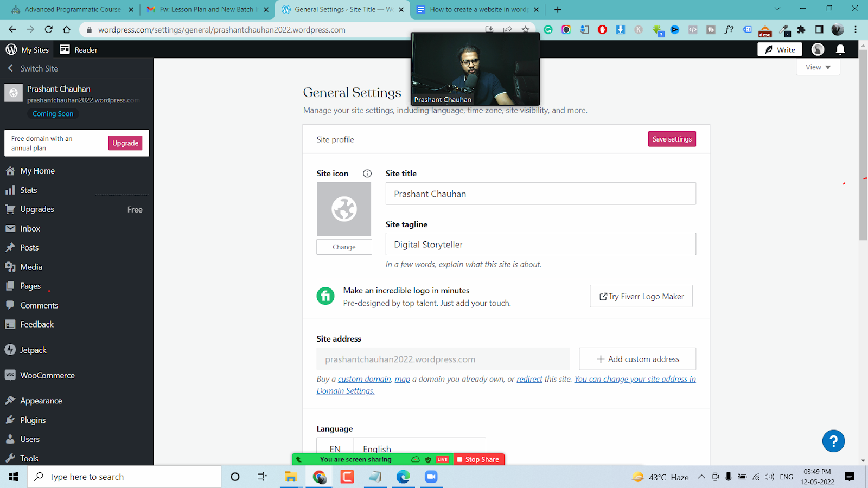Screen dimensions: 868x488
Task: Click into the Site tagline field
Action: coord(541,244)
